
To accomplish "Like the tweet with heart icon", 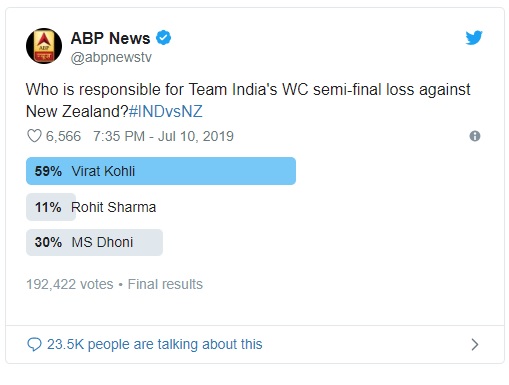I will click(34, 136).
